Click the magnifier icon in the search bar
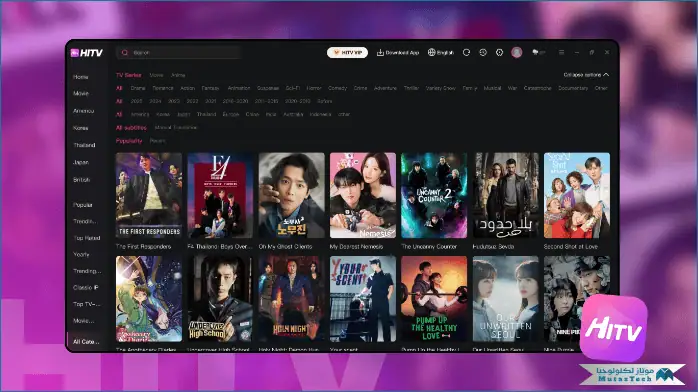 (125, 53)
